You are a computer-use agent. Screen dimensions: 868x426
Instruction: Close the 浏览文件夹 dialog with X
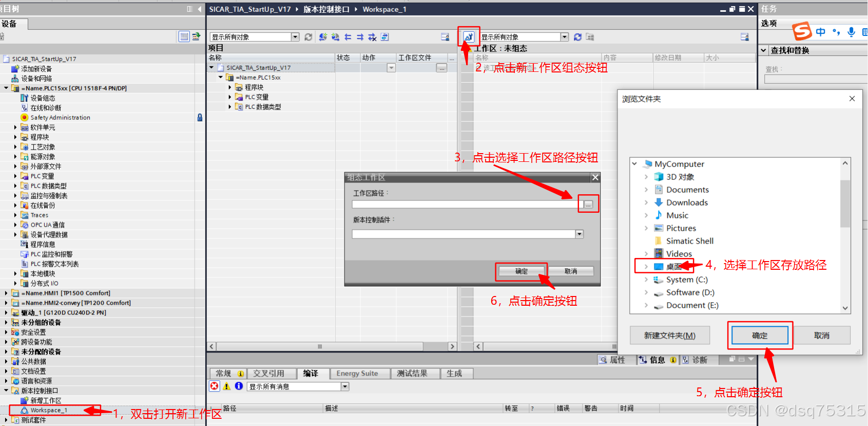pos(852,99)
